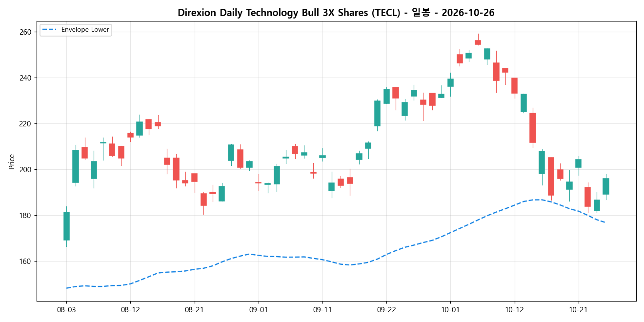Click the 180 y-axis tick label
This screenshot has height=322, width=644.
point(25,216)
